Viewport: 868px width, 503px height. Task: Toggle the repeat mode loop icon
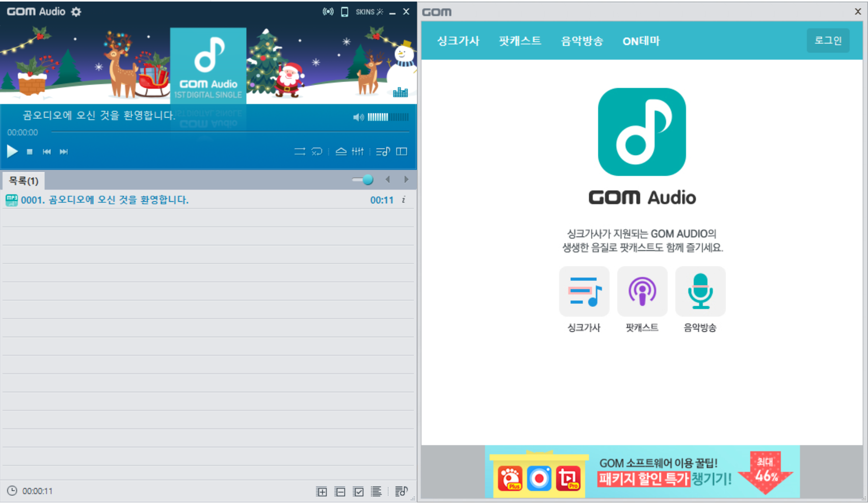coord(317,151)
